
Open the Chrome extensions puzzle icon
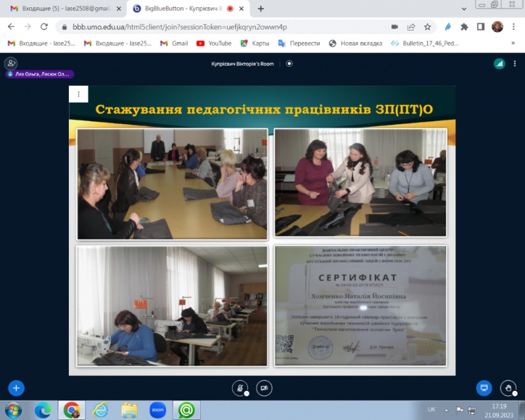(x=464, y=27)
